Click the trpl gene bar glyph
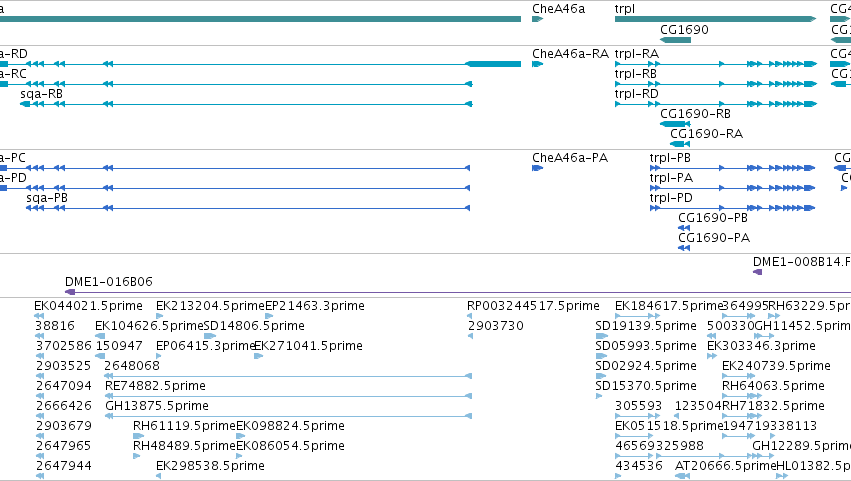Screen dimensions: 851x481 point(715,19)
